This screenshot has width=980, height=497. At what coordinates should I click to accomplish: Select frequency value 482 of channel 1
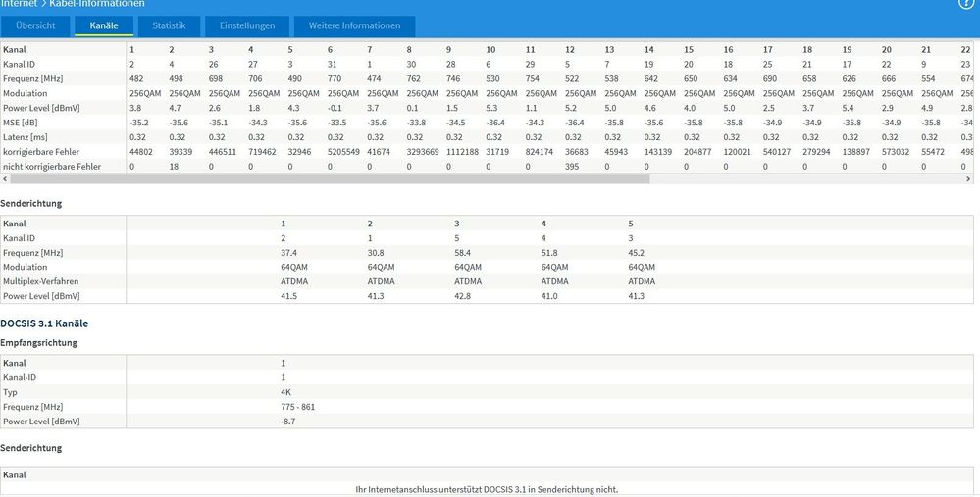click(x=136, y=78)
